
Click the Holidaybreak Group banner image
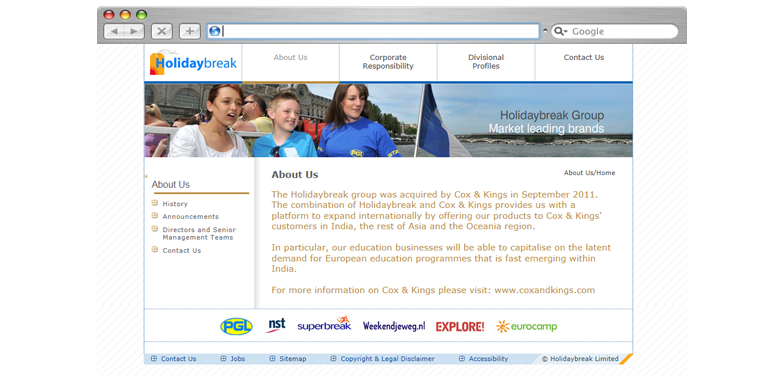(389, 120)
